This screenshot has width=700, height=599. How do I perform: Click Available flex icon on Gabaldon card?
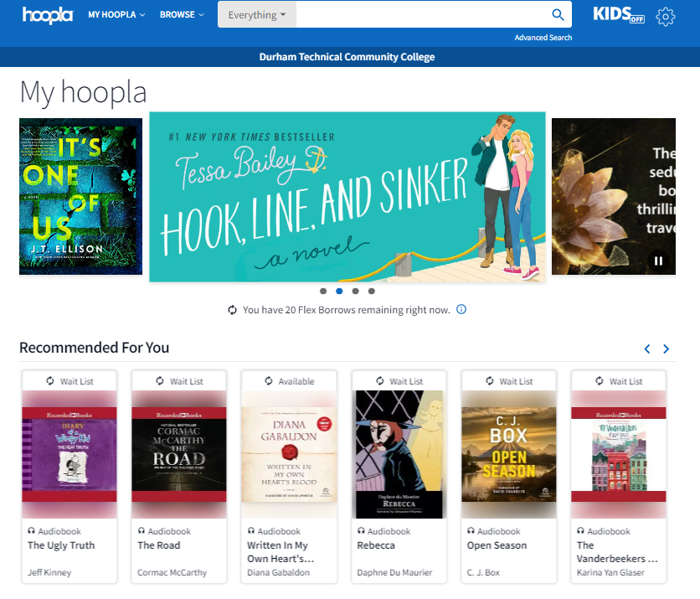point(268,381)
